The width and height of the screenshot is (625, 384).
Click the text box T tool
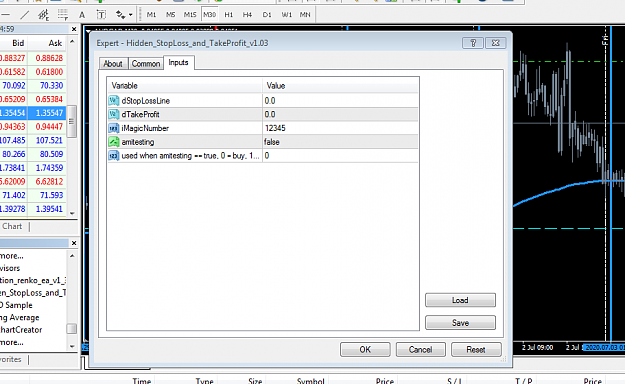point(101,15)
